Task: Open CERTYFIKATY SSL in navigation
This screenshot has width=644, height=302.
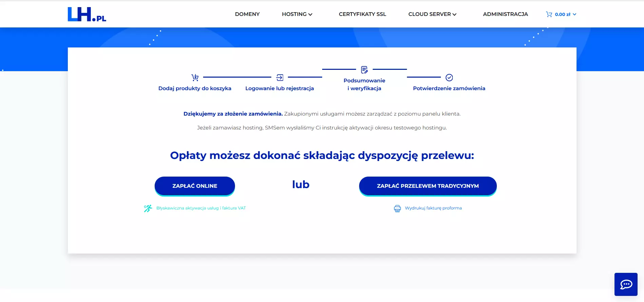Action: coord(363,14)
